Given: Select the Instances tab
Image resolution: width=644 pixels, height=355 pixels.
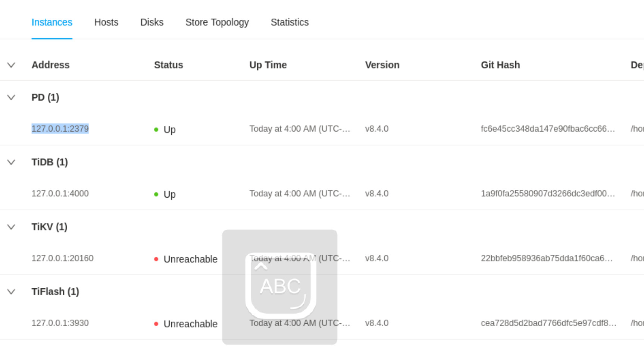Looking at the screenshot, I should [52, 22].
